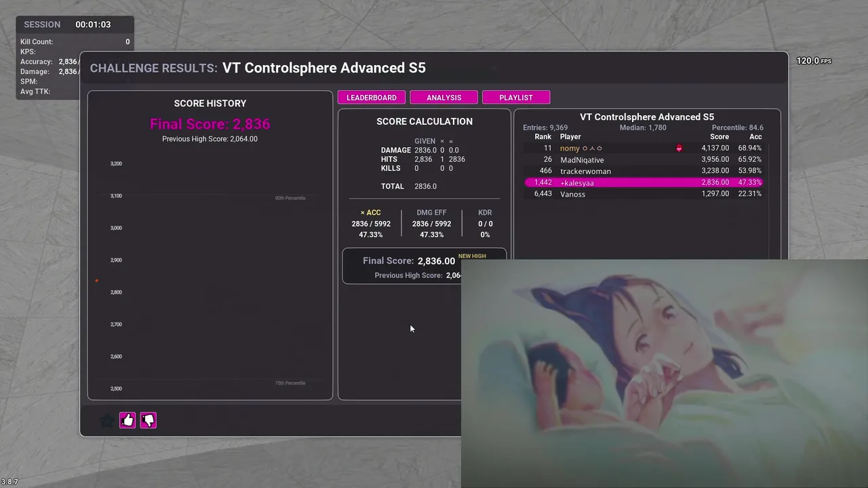Click accuracy 22.31% in Vanoss row
The height and width of the screenshot is (488, 868).
[749, 194]
